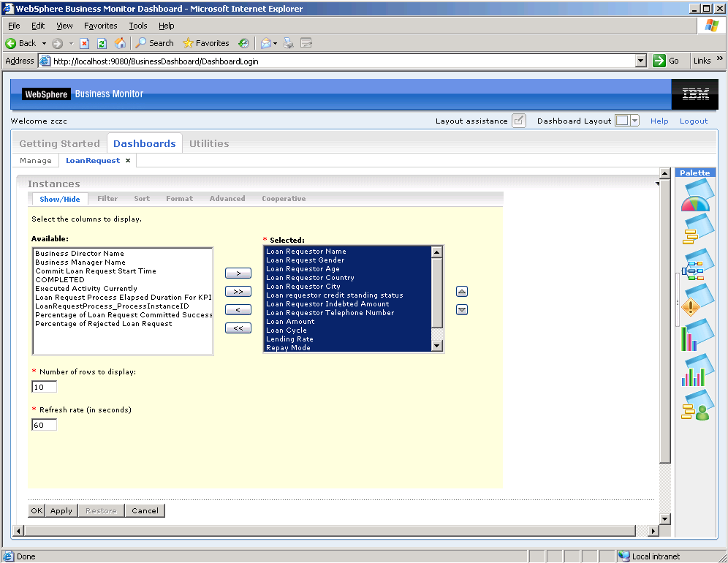Click the browser Stop icon
Viewport: 728px width, 563px height.
tap(84, 43)
